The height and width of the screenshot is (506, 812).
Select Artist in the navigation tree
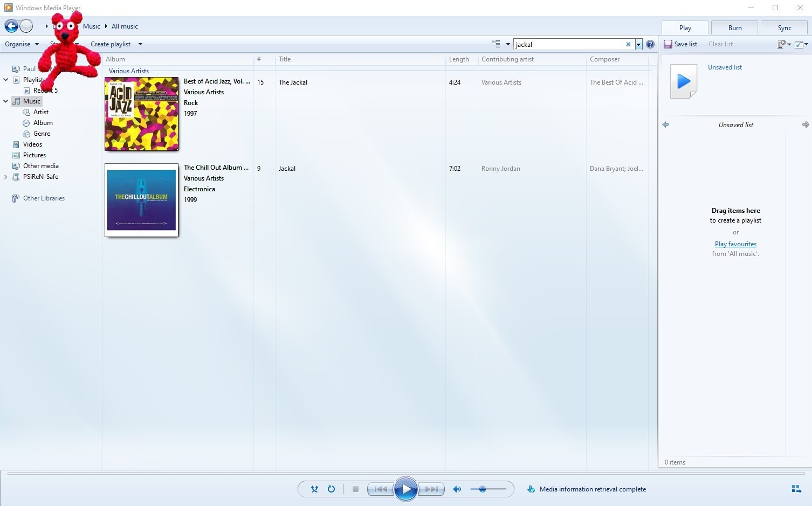click(x=41, y=112)
